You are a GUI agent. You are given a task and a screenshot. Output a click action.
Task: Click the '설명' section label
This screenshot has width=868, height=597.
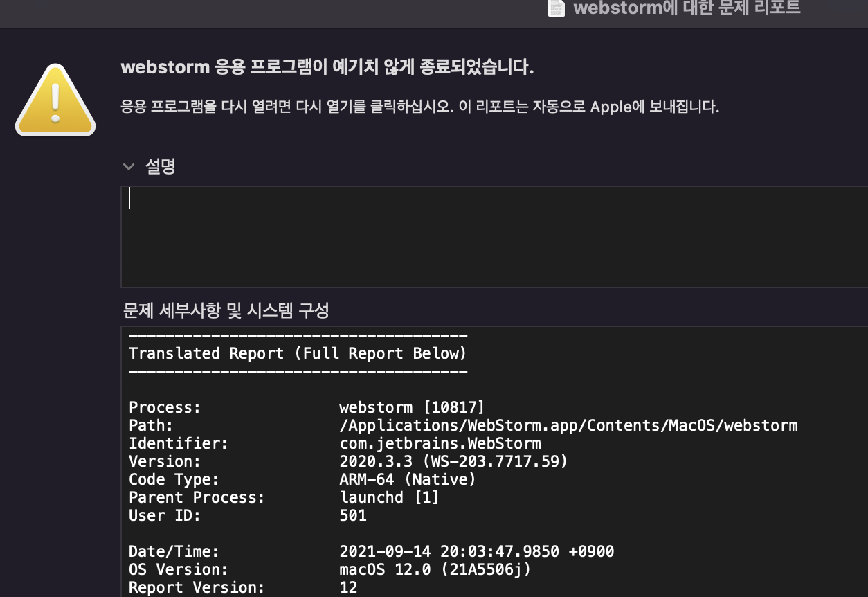click(x=160, y=166)
